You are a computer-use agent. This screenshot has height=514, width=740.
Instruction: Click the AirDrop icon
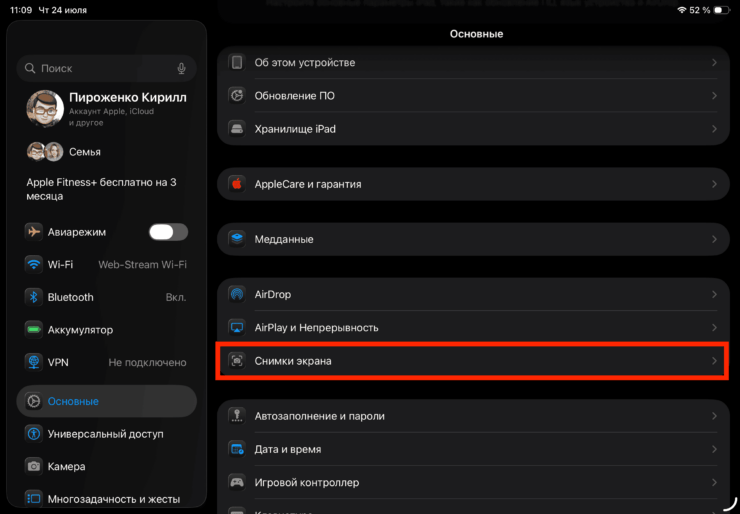237,295
